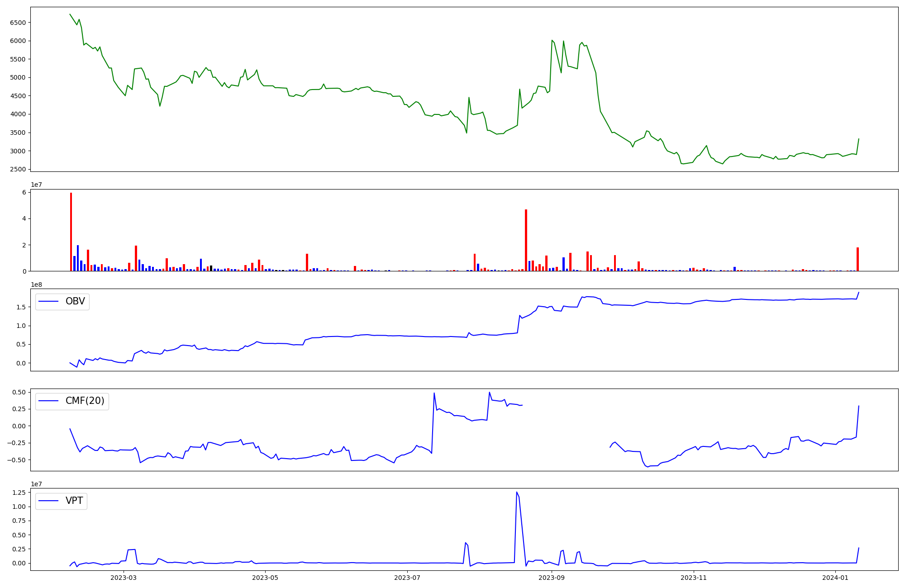Click the CMF(20) legend label
The width and height of the screenshot is (905, 588).
(x=85, y=401)
